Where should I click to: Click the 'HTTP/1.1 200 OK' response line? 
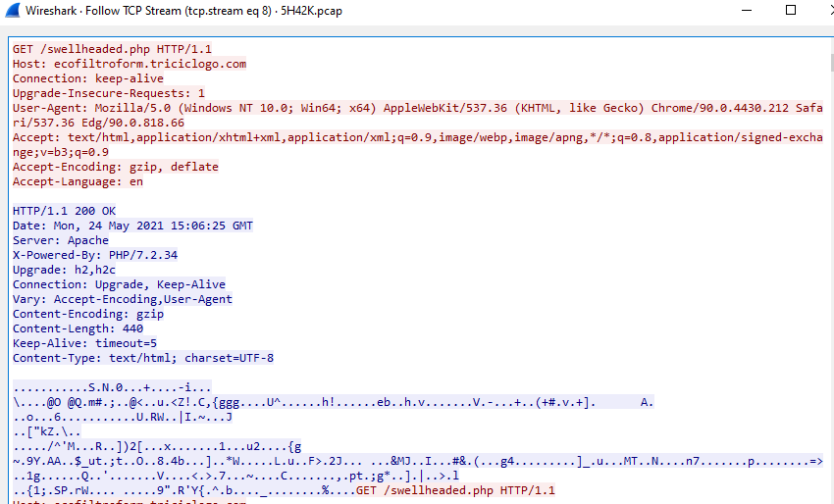pos(65,211)
